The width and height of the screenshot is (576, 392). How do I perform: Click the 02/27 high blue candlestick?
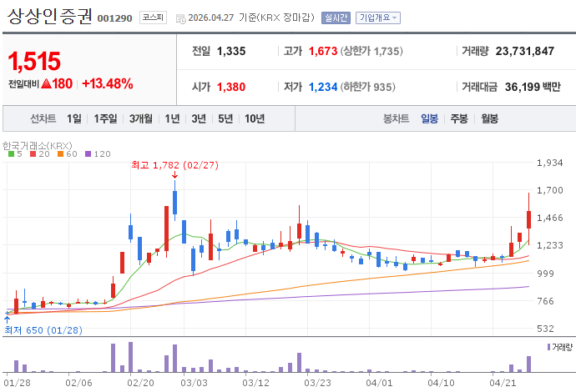point(174,202)
